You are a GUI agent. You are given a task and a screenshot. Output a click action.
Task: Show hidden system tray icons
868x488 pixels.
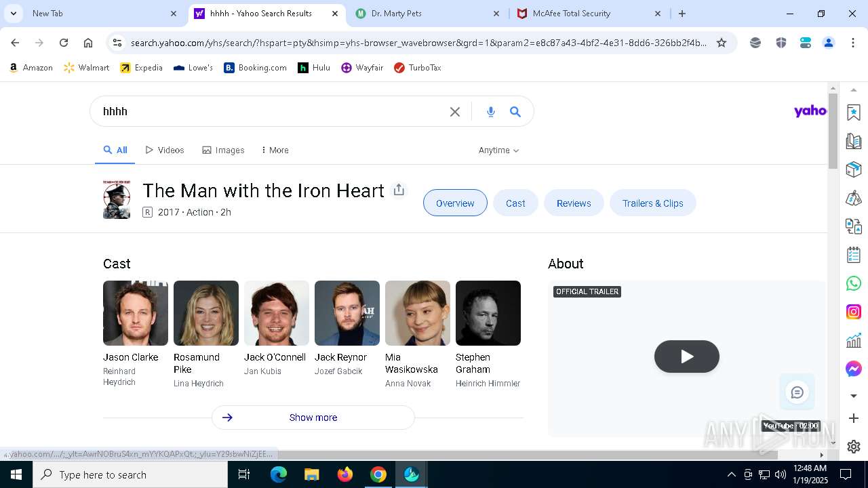tap(731, 474)
